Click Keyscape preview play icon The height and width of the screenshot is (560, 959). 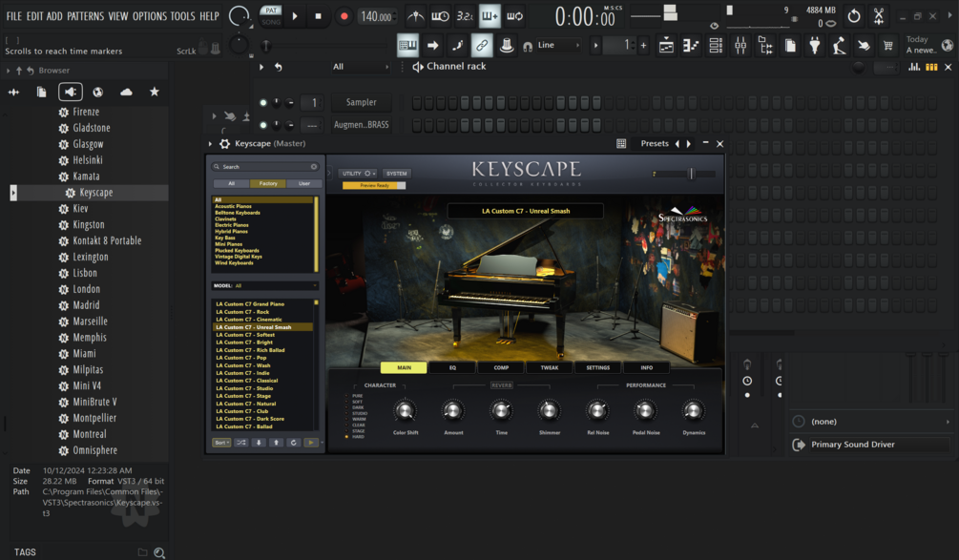[311, 443]
